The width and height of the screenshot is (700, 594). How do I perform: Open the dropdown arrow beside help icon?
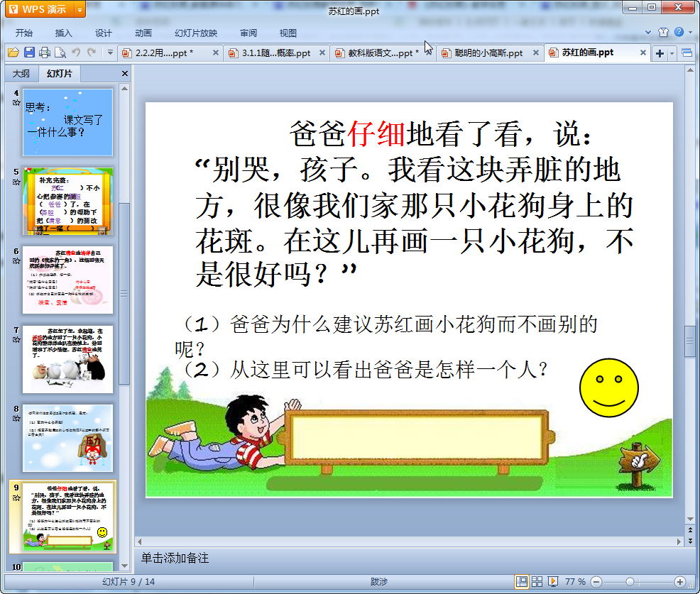(691, 32)
